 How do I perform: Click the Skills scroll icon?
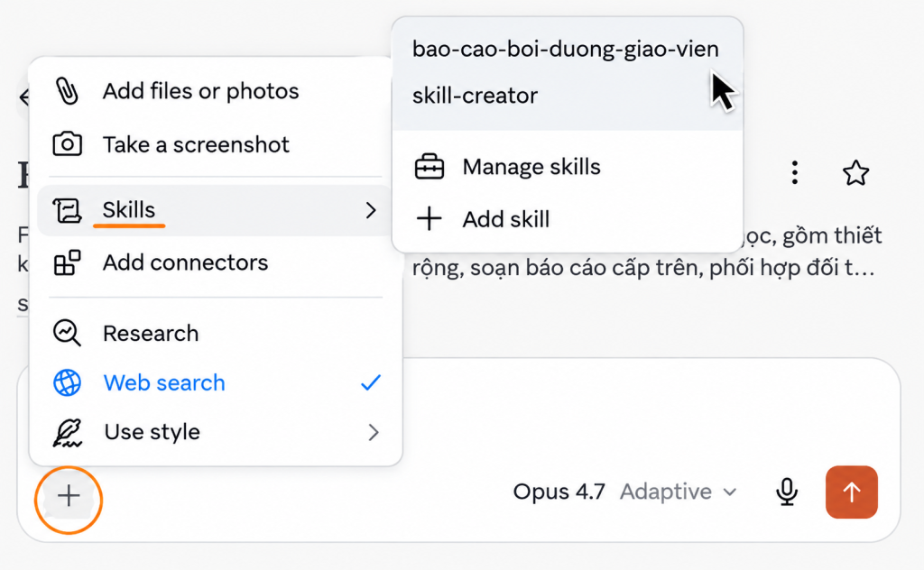tap(67, 210)
